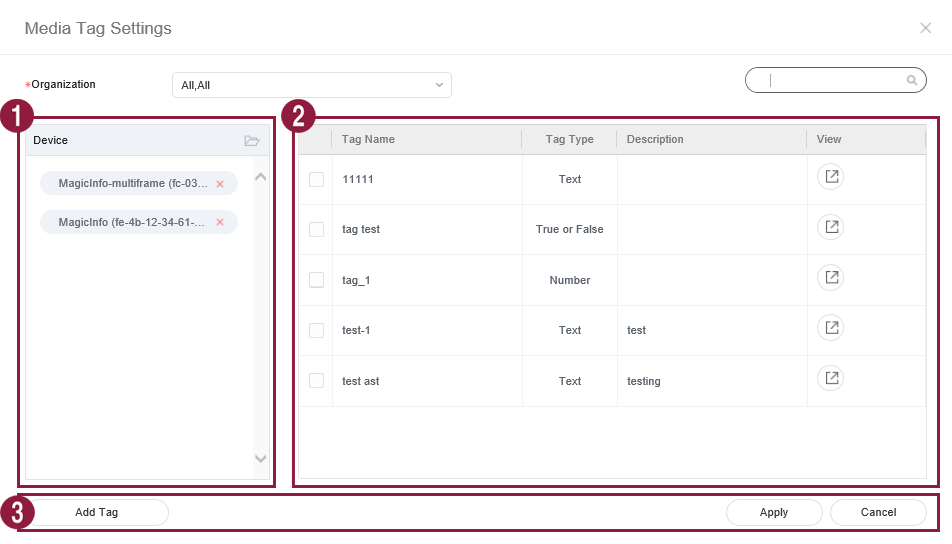Open the view icon for test-1
The width and height of the screenshot is (952, 544).
(x=830, y=327)
